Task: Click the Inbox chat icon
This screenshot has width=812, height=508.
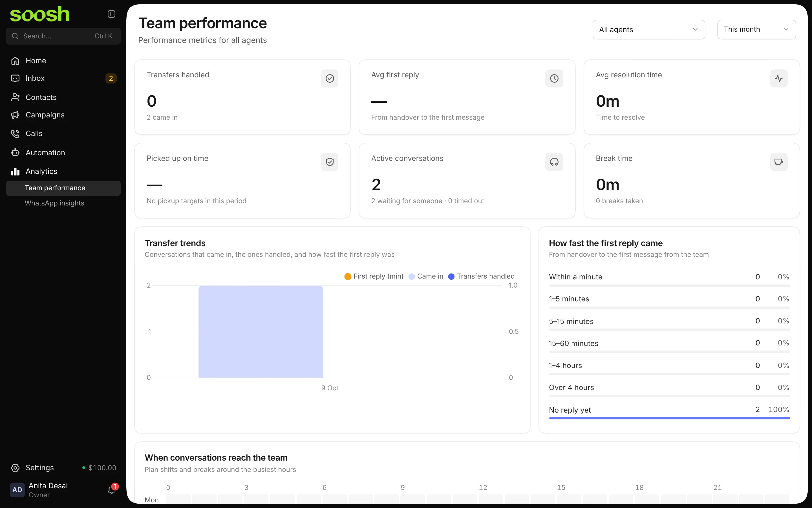Action: click(15, 78)
